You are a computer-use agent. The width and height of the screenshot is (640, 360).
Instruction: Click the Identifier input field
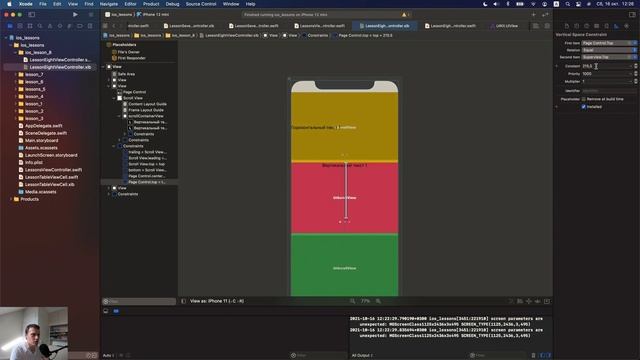click(609, 91)
